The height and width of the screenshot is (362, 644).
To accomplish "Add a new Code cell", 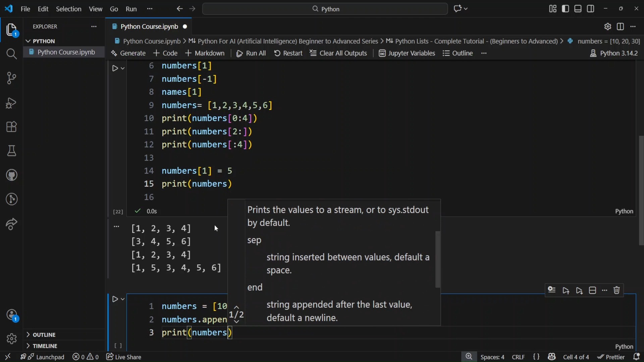I will [x=165, y=54].
